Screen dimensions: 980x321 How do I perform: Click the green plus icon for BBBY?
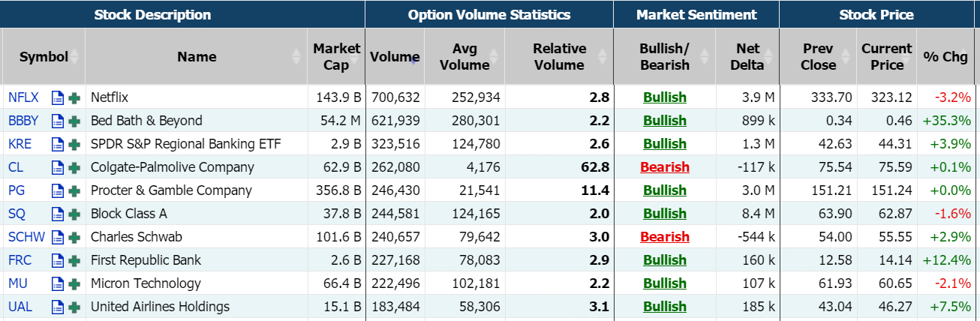74,121
